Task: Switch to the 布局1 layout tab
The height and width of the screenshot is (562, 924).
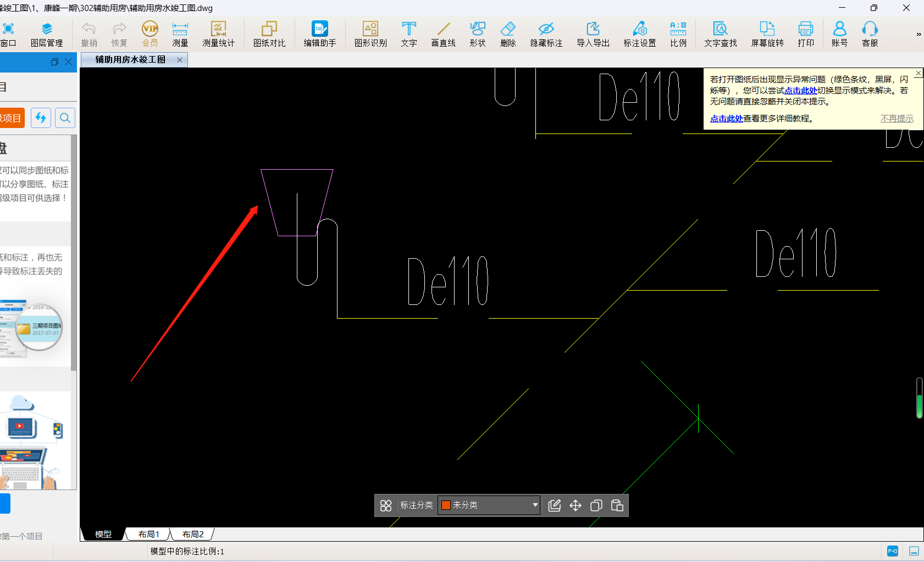Action: (x=148, y=534)
